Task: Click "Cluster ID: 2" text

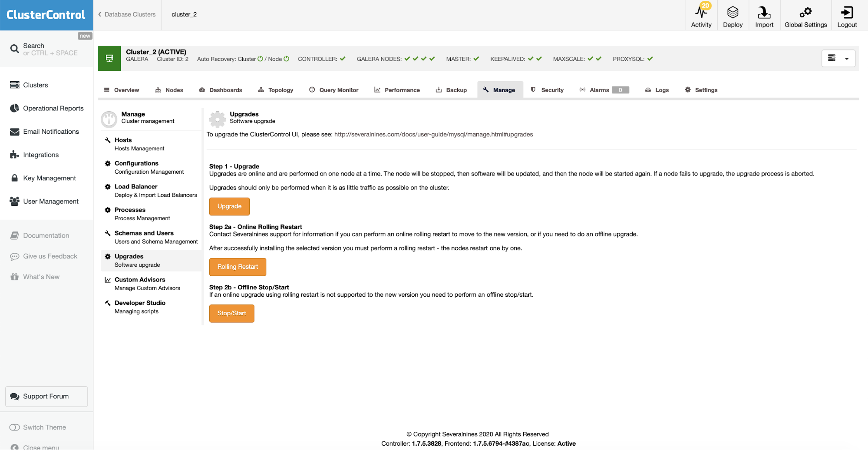Action: tap(172, 59)
